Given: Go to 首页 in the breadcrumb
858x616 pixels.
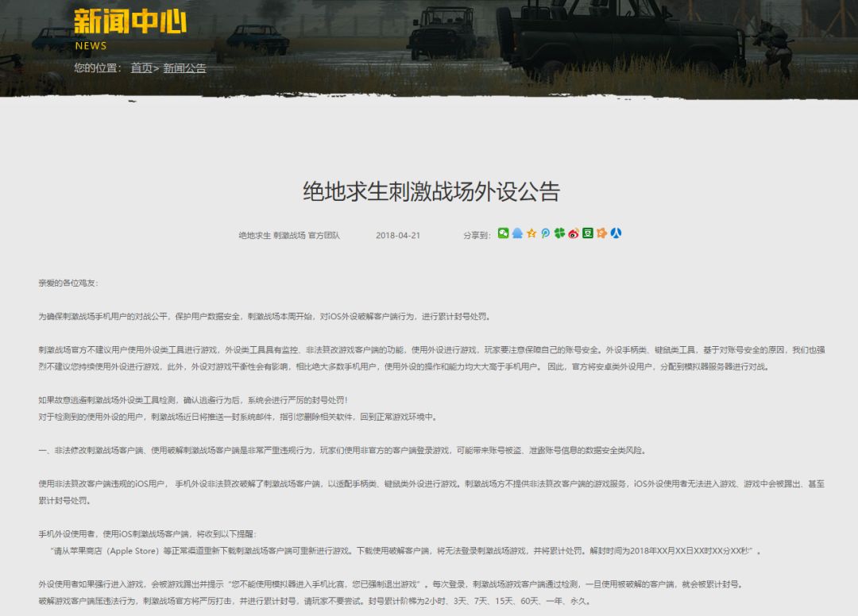Looking at the screenshot, I should pyautogui.click(x=141, y=67).
